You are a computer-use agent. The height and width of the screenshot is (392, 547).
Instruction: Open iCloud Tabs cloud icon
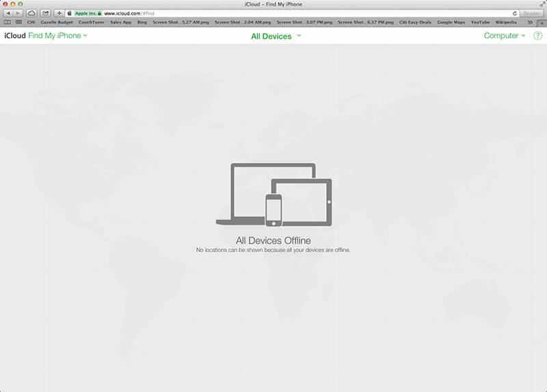pos(31,13)
